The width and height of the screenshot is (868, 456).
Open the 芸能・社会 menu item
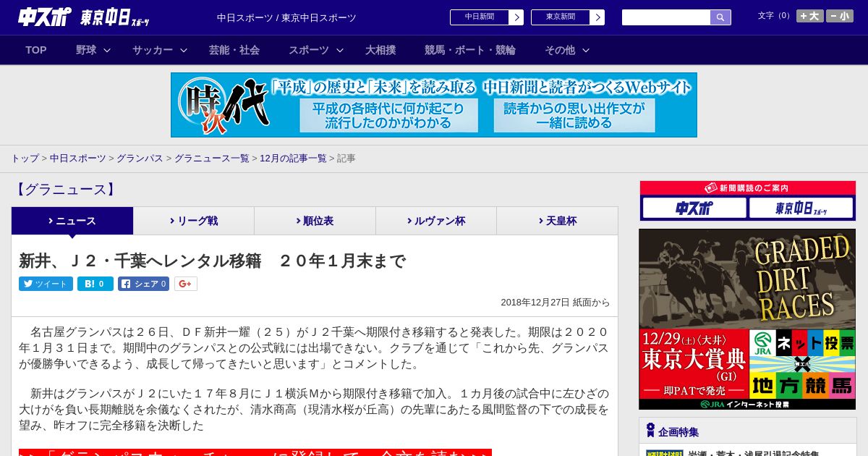tap(234, 50)
